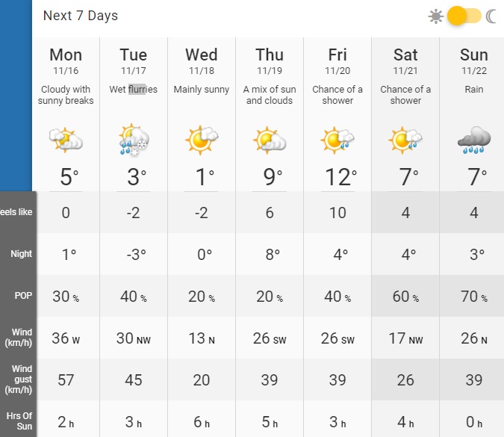Click Wednesday's mainly sunny weather icon
Image resolution: width=504 pixels, height=437 pixels.
(202, 140)
